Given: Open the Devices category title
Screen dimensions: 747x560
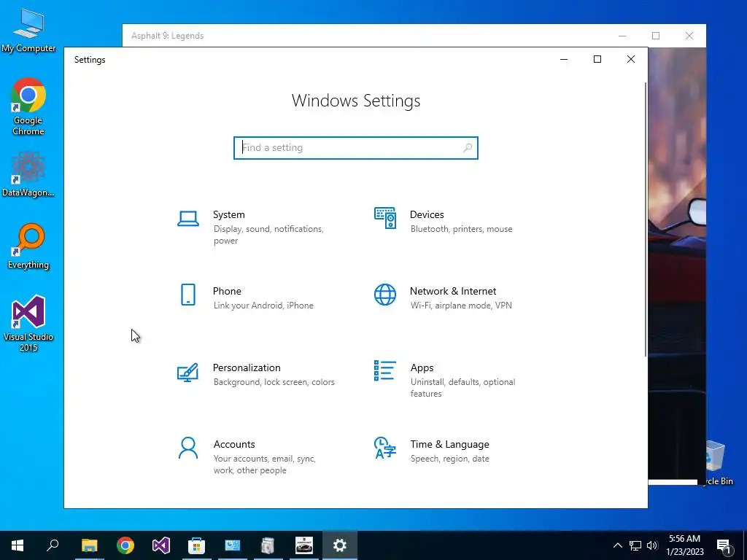Looking at the screenshot, I should tap(427, 215).
